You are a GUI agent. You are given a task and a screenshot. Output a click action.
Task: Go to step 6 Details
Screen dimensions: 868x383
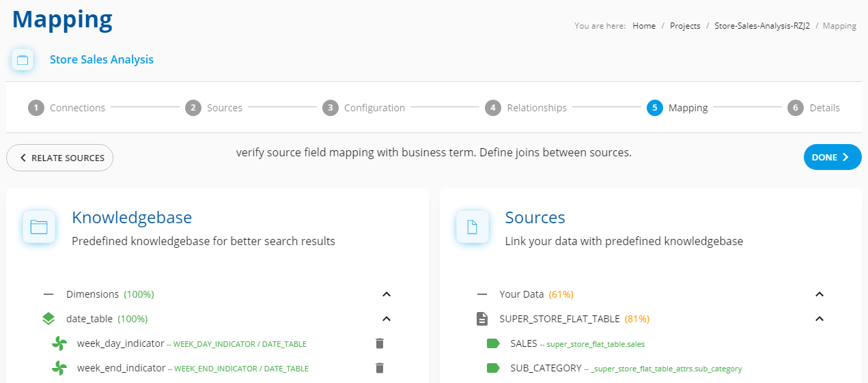point(814,108)
